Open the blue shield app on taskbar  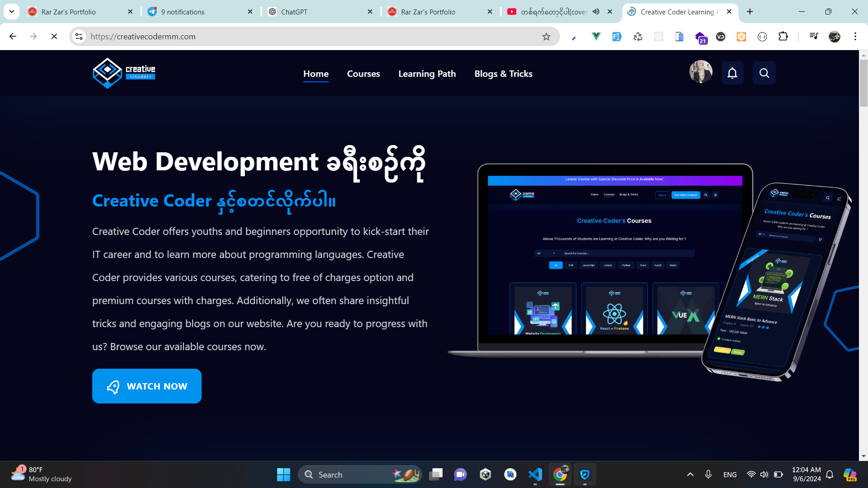[x=585, y=474]
